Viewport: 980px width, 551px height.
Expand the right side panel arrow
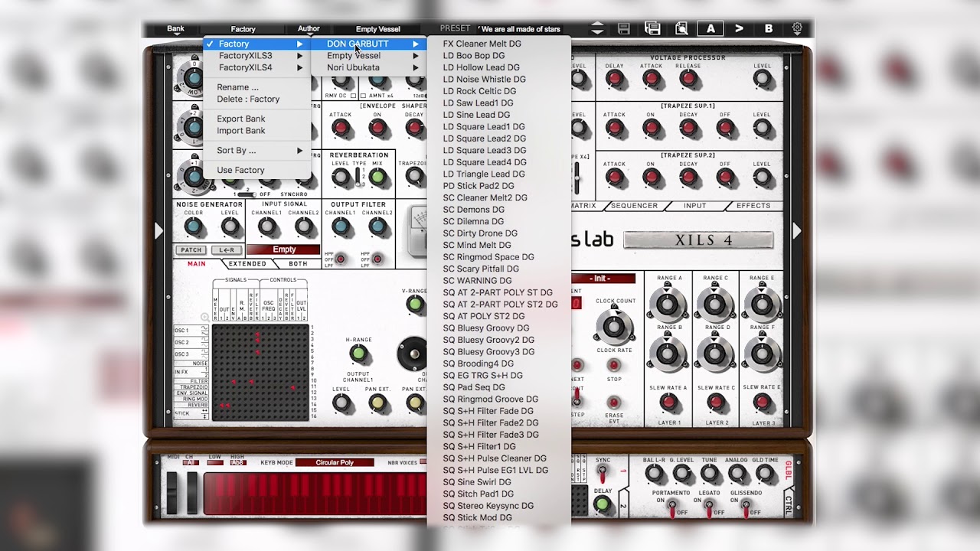click(797, 230)
